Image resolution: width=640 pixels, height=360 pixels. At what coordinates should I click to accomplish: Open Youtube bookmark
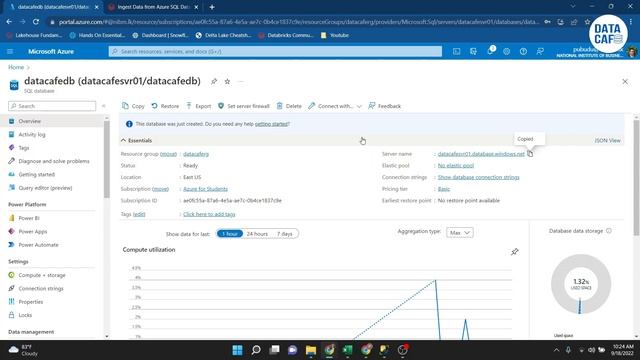click(335, 35)
